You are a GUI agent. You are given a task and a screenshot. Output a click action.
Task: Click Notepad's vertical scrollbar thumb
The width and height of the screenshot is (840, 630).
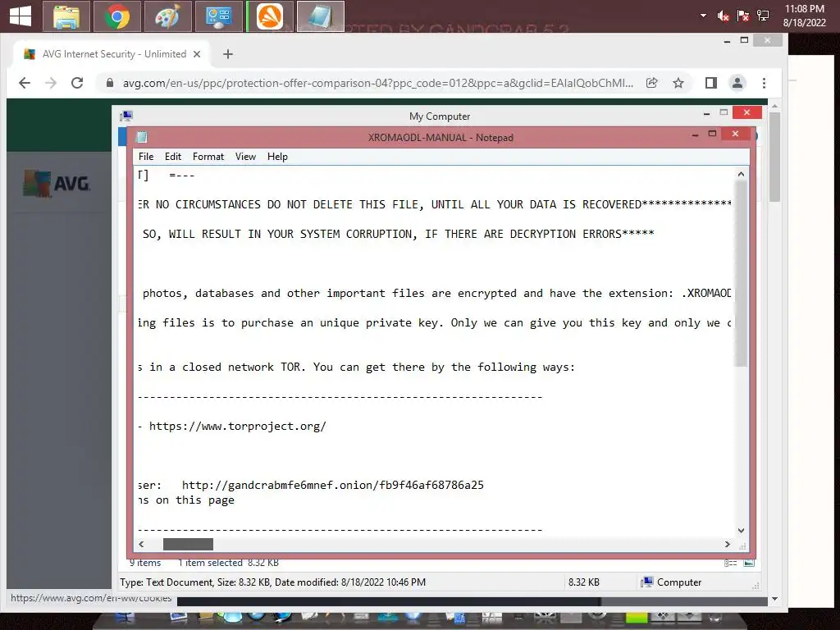point(741,274)
